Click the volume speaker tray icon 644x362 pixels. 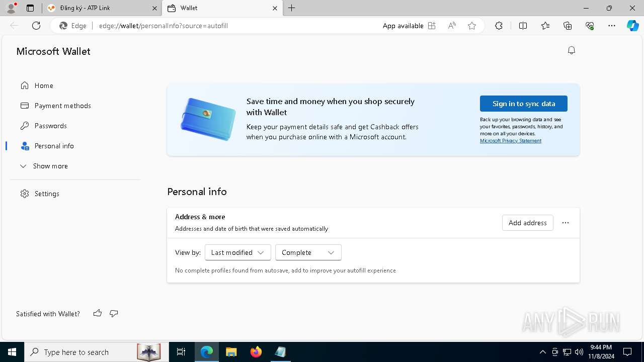[x=579, y=352]
